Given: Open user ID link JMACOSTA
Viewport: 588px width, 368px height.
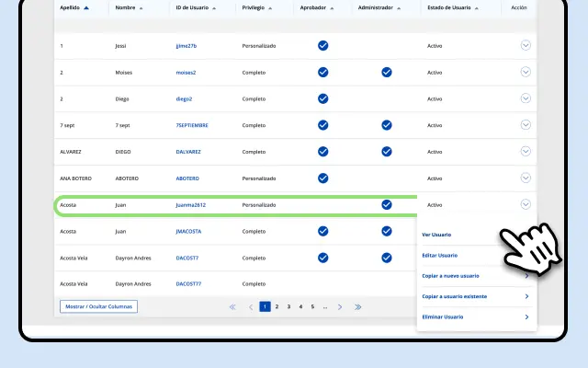Looking at the screenshot, I should (x=188, y=231).
